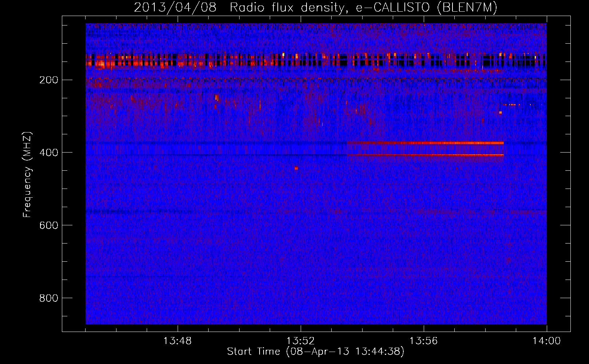This screenshot has width=589, height=364.
Task: Click the 'Start Time (08-Apr-13 13:44:38)' label
Action: [x=316, y=352]
